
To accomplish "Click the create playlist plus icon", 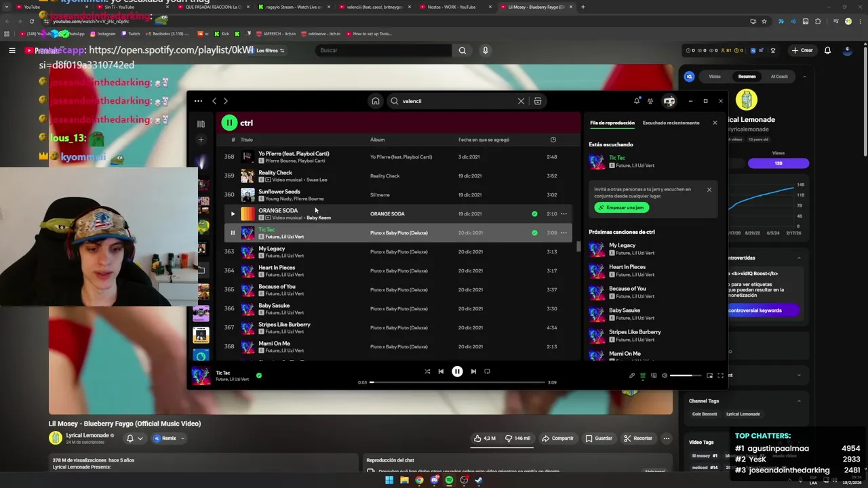I will click(x=201, y=140).
